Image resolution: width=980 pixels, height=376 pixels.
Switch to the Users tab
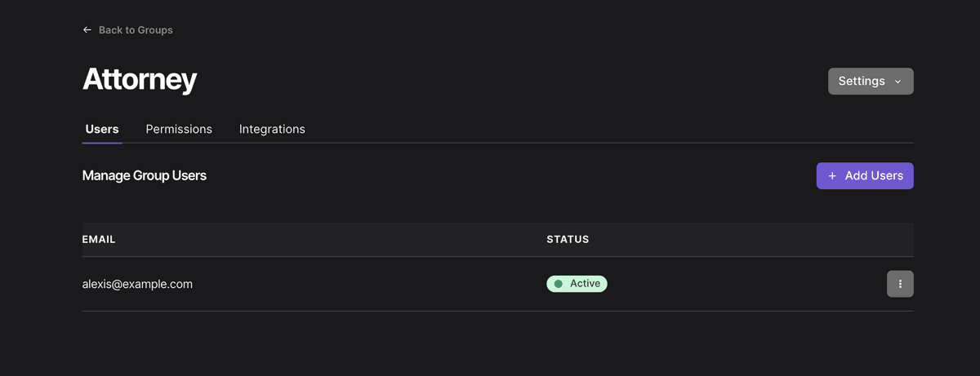(x=102, y=129)
